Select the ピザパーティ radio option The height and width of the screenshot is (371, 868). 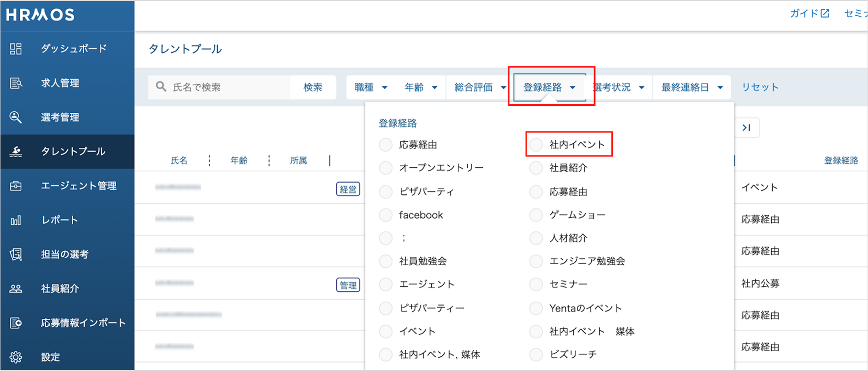pos(385,192)
